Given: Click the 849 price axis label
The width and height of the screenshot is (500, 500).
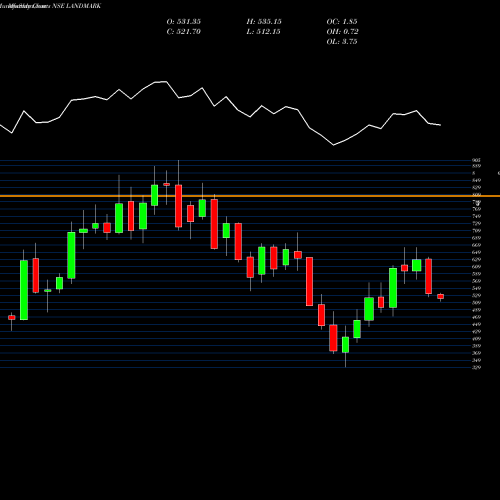Looking at the screenshot, I should [x=477, y=180].
